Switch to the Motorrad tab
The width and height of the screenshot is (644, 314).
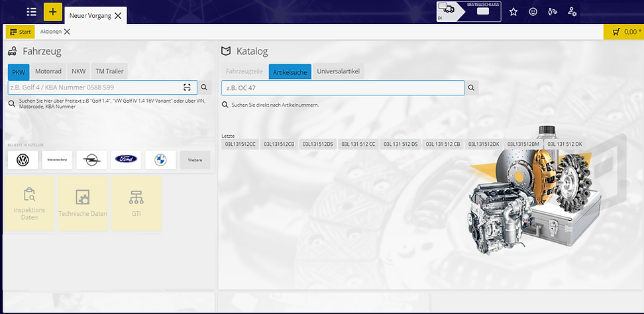click(48, 72)
